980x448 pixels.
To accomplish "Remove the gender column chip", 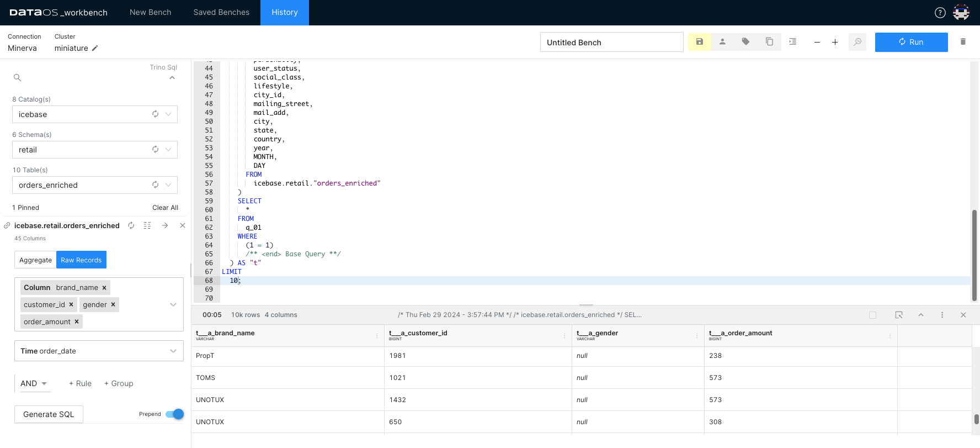I will [x=113, y=305].
